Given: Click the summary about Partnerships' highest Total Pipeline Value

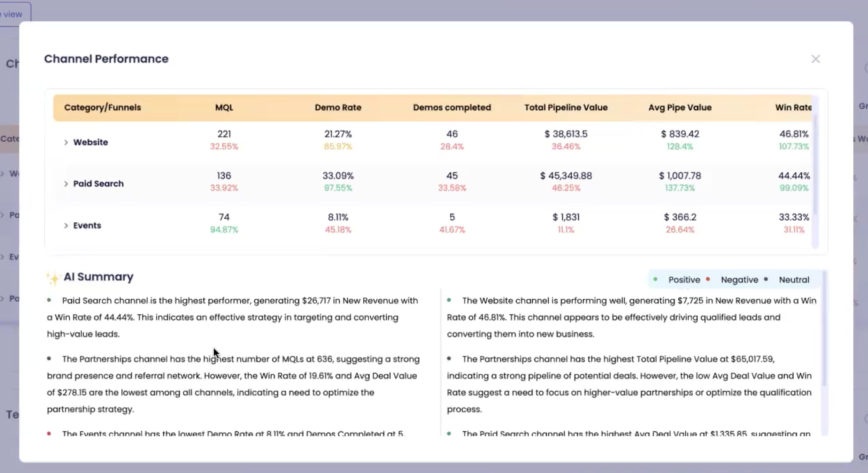Looking at the screenshot, I should (x=630, y=384).
